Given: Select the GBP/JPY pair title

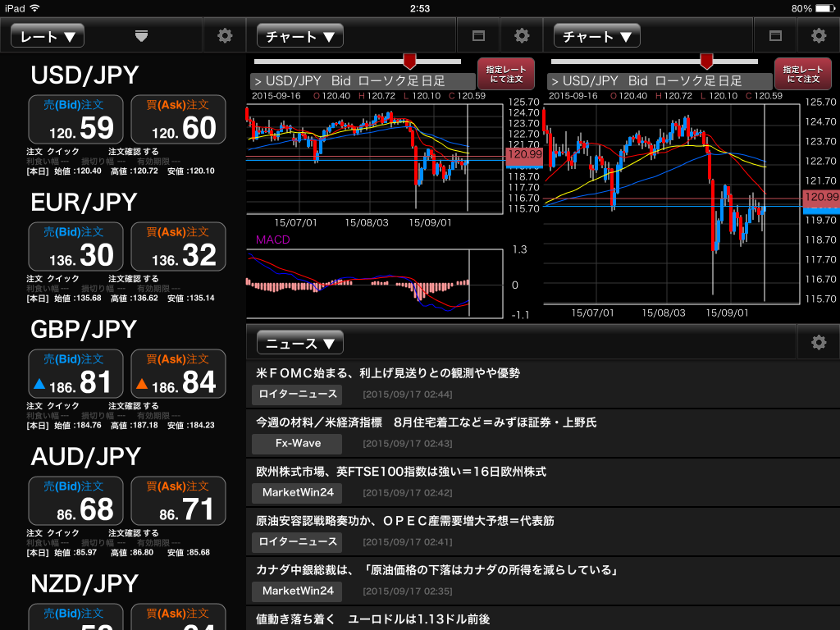Looking at the screenshot, I should tap(84, 330).
